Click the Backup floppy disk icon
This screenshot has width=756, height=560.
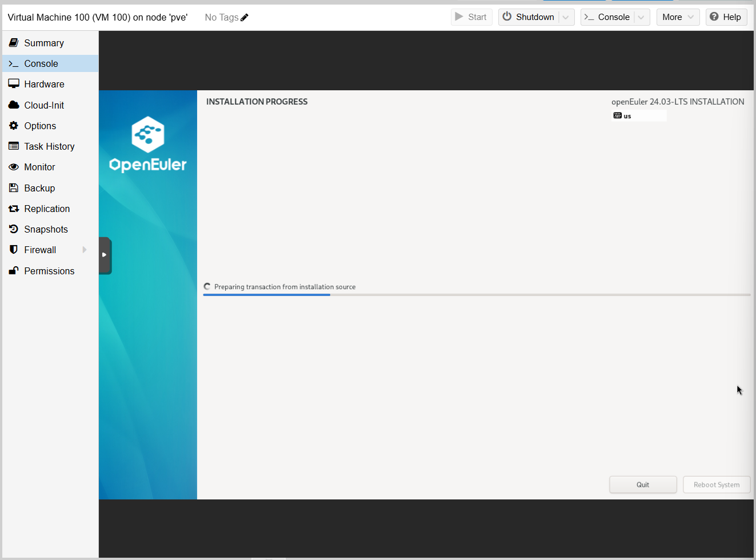pos(14,188)
